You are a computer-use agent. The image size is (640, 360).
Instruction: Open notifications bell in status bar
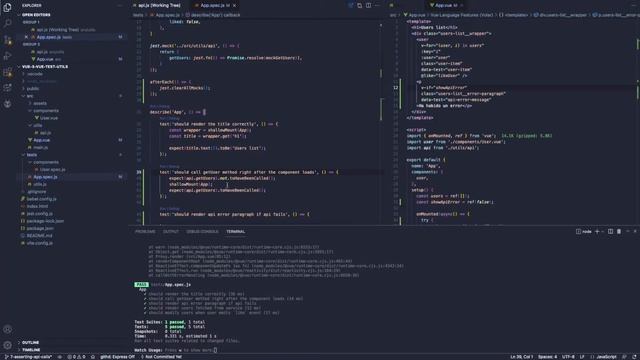pyautogui.click(x=635, y=357)
